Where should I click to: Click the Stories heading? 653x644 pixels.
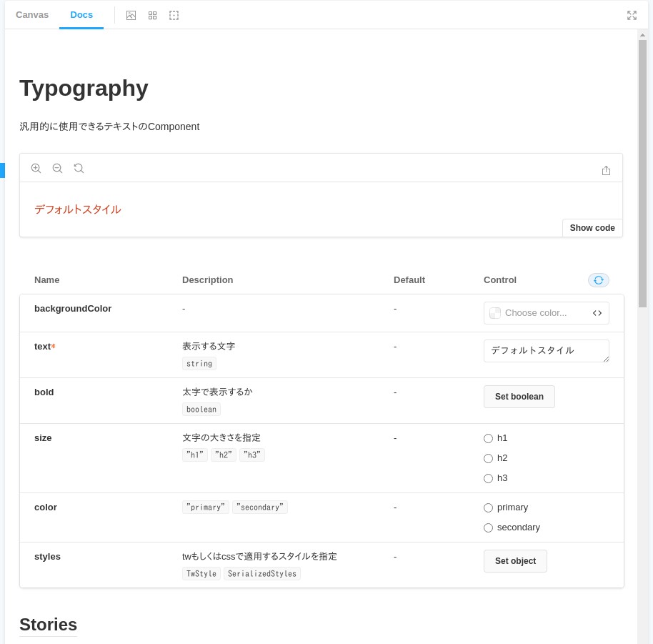(x=49, y=625)
